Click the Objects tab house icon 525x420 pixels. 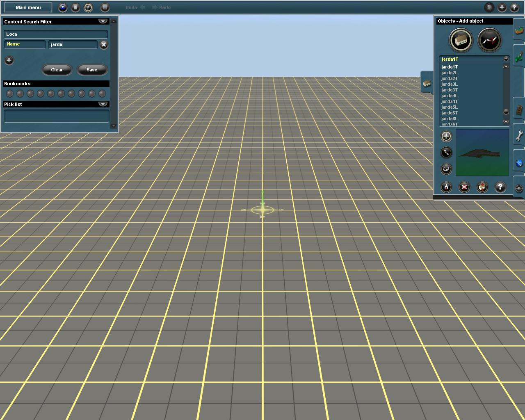click(x=427, y=83)
